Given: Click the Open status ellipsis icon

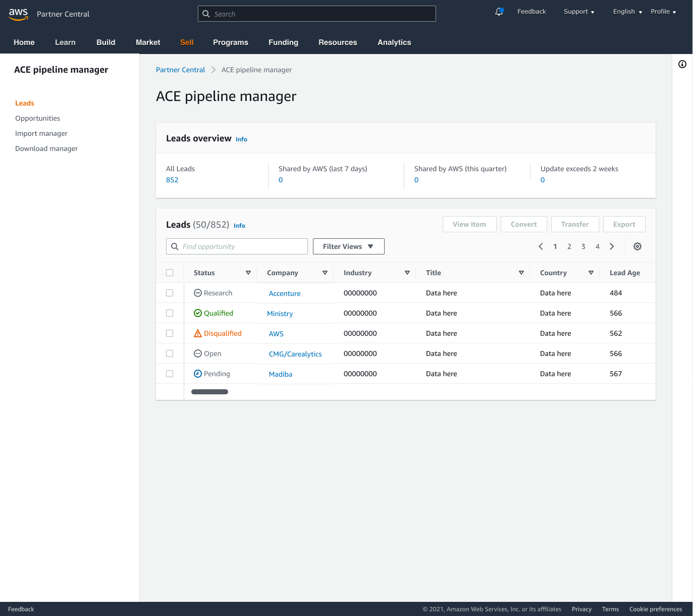Looking at the screenshot, I should (x=198, y=353).
